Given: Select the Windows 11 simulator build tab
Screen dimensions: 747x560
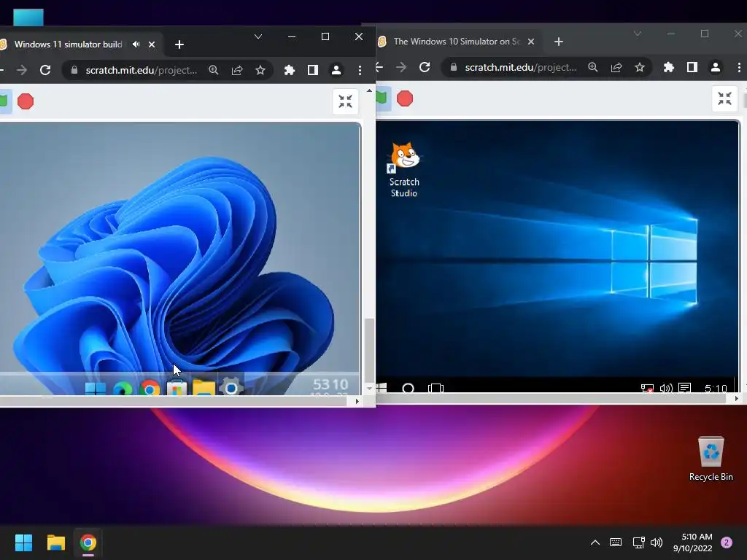Looking at the screenshot, I should (68, 44).
